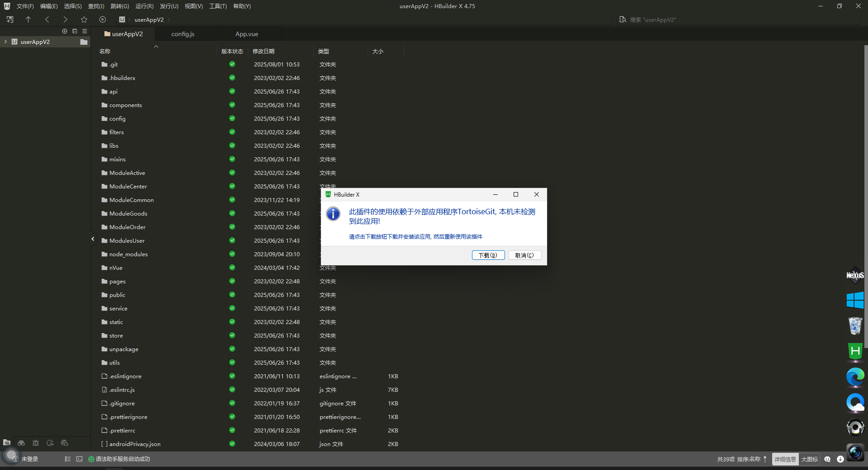This screenshot has width=868, height=470.
Task: Click the folder icon right of userAppV2 in the sidebar
Action: pos(84,42)
